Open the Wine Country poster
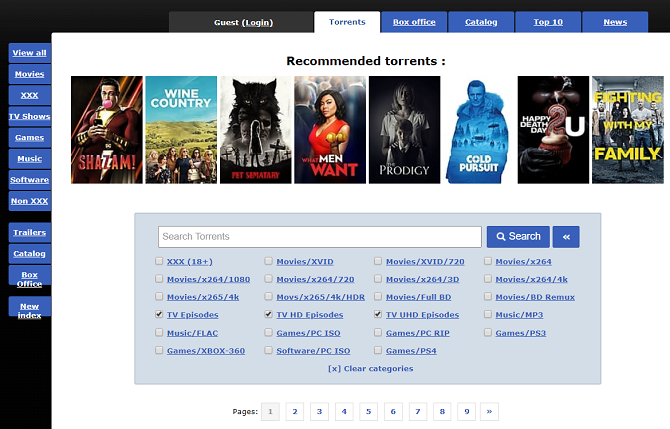Screen dimensions: 670x429 coord(181,130)
